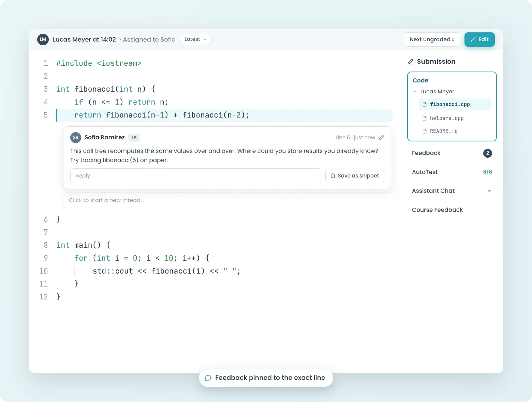Click line number 8 in the gutter

click(x=46, y=245)
